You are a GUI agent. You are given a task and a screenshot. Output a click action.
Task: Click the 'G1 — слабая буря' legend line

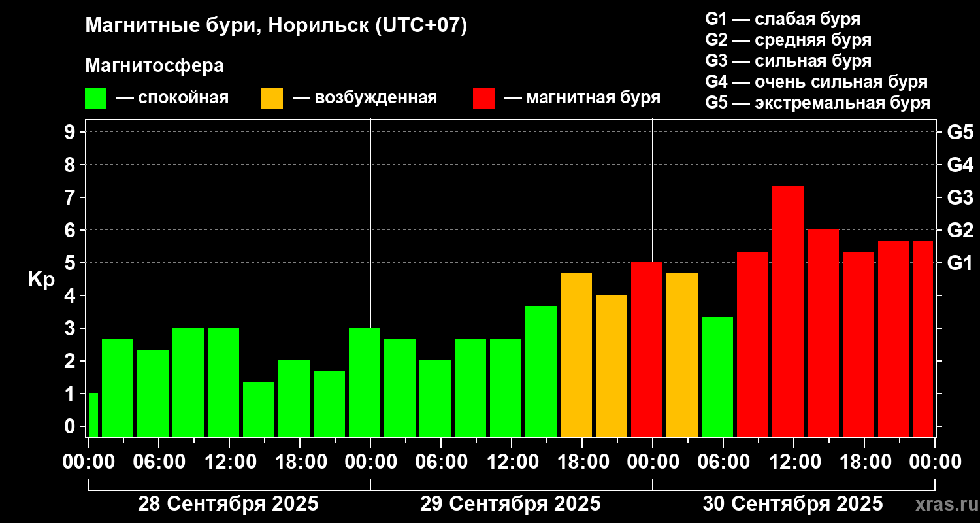pyautogui.click(x=783, y=19)
